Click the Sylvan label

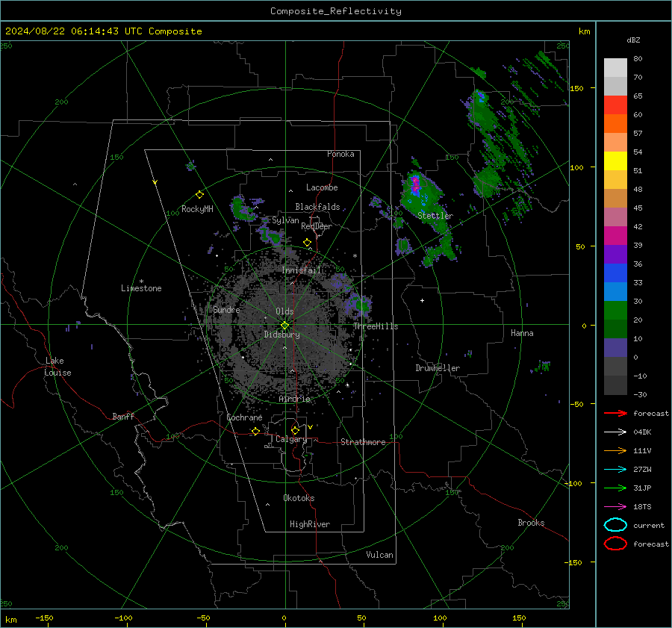coord(285,220)
